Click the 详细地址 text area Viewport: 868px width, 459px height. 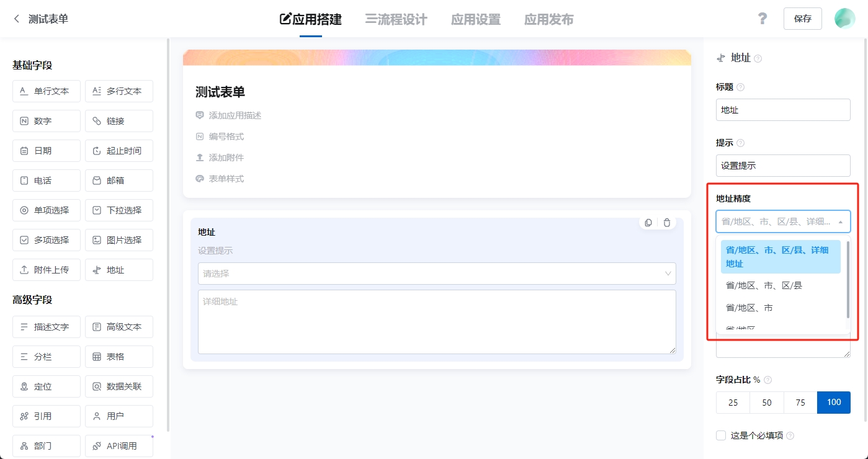coord(436,322)
